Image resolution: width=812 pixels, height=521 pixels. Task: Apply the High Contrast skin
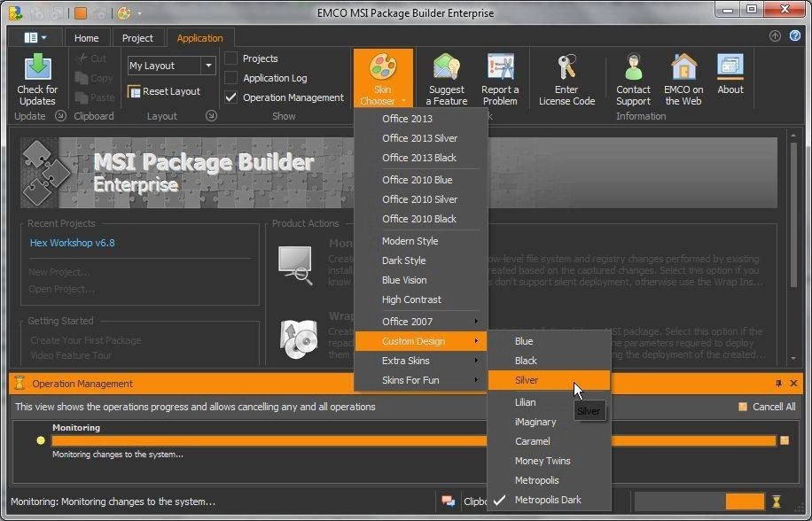click(420, 299)
